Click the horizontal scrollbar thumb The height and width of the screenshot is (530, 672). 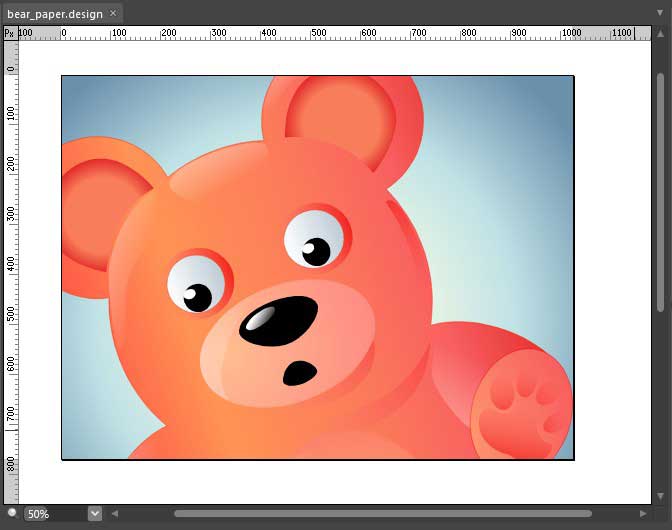(x=383, y=513)
